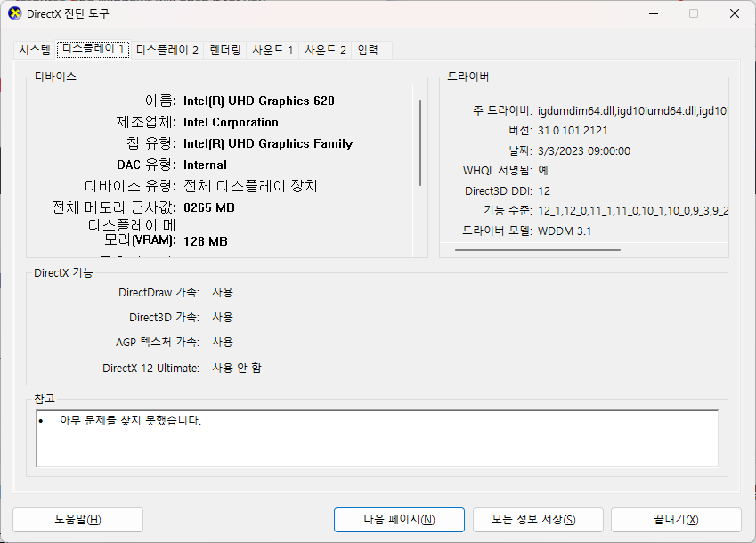This screenshot has height=543, width=756.
Task: Click 모든 정보 저장(S)... button
Action: [x=538, y=519]
